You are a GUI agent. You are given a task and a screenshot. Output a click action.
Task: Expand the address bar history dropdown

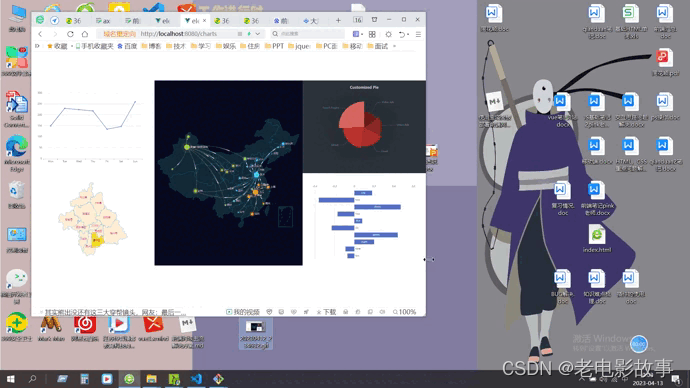coord(258,34)
